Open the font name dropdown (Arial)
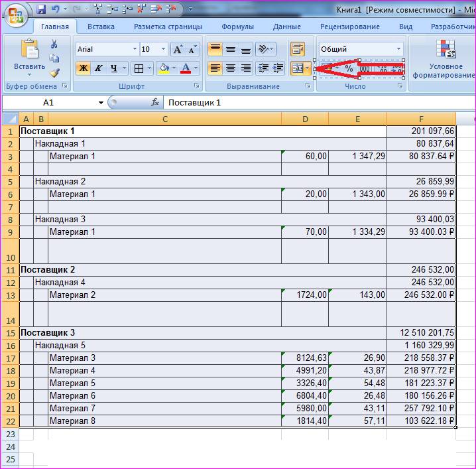The width and height of the screenshot is (476, 469). click(x=135, y=49)
